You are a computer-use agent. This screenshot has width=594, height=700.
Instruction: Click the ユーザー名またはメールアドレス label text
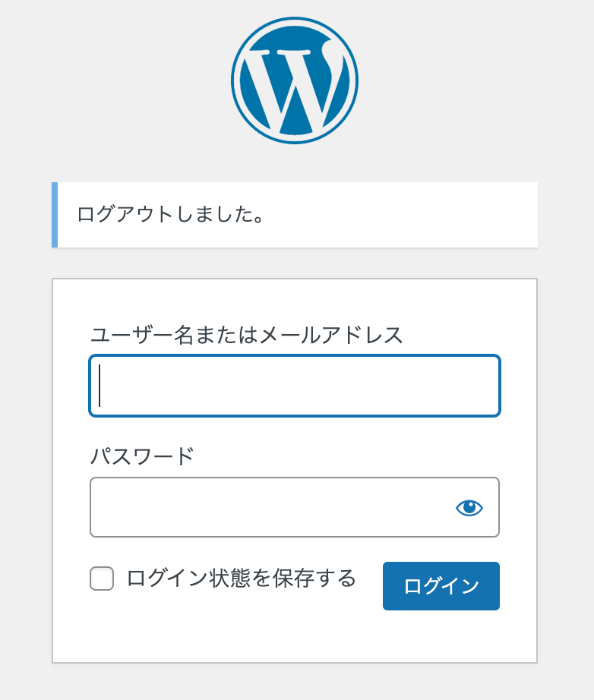246,335
